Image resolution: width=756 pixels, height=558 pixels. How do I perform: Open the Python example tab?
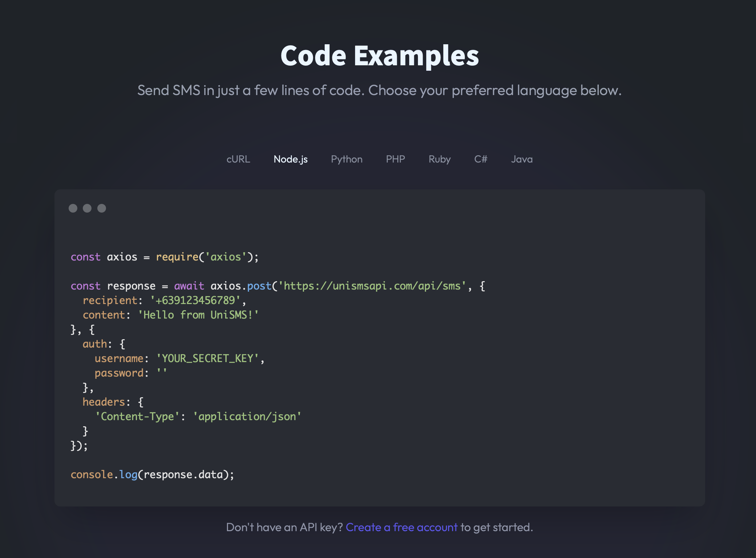coord(346,159)
